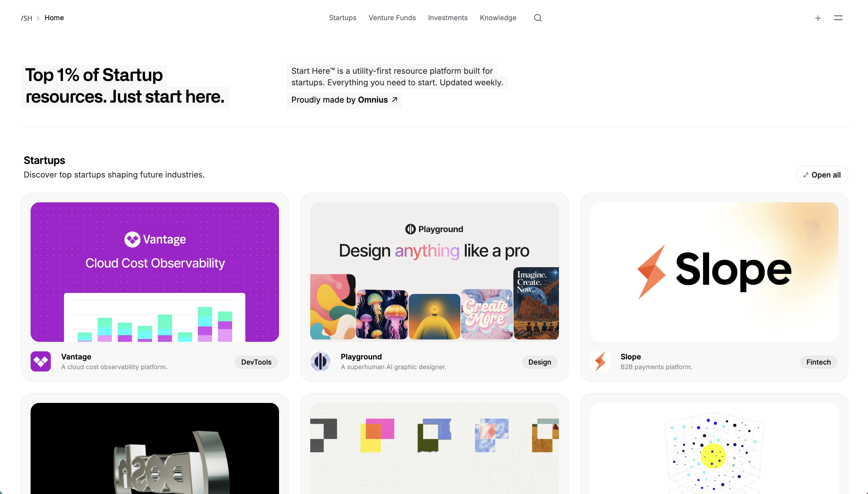868x494 pixels.
Task: Open the search magnifier icon
Action: tap(538, 18)
